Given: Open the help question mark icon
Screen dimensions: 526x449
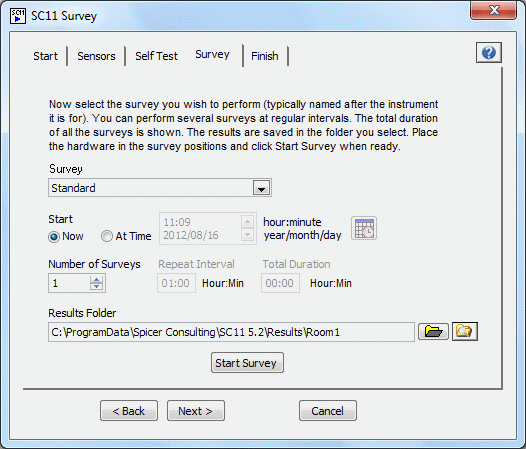Looking at the screenshot, I should coord(488,53).
